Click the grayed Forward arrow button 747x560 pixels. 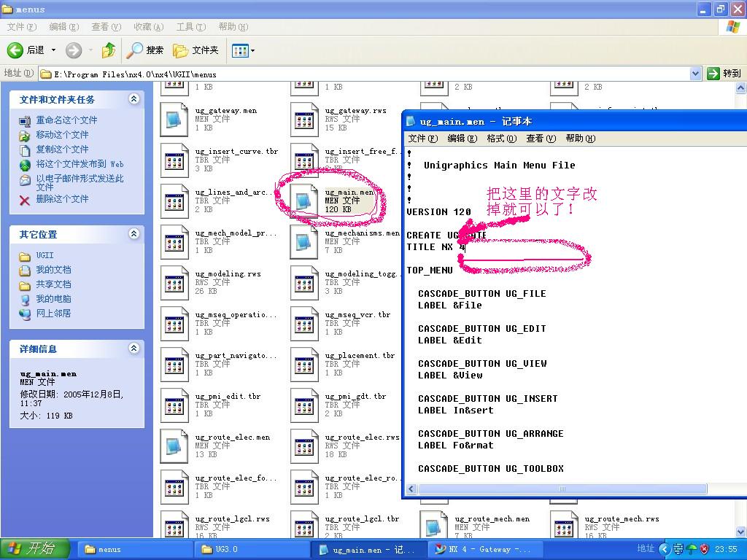pyautogui.click(x=74, y=50)
